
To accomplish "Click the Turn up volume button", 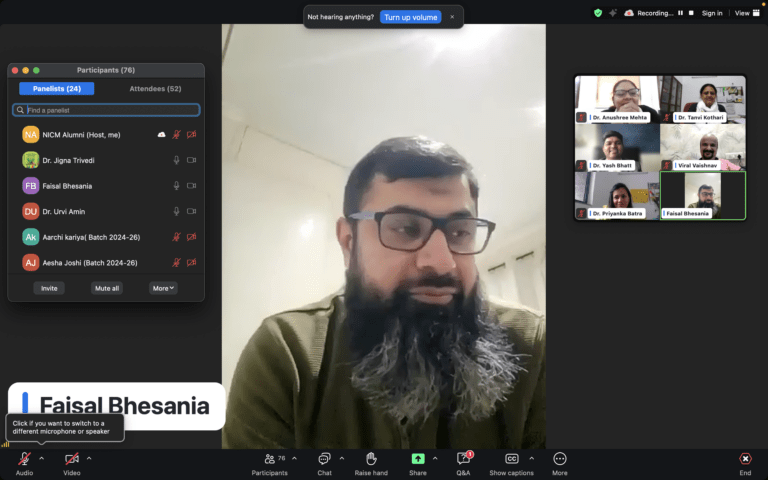I will (x=410, y=17).
